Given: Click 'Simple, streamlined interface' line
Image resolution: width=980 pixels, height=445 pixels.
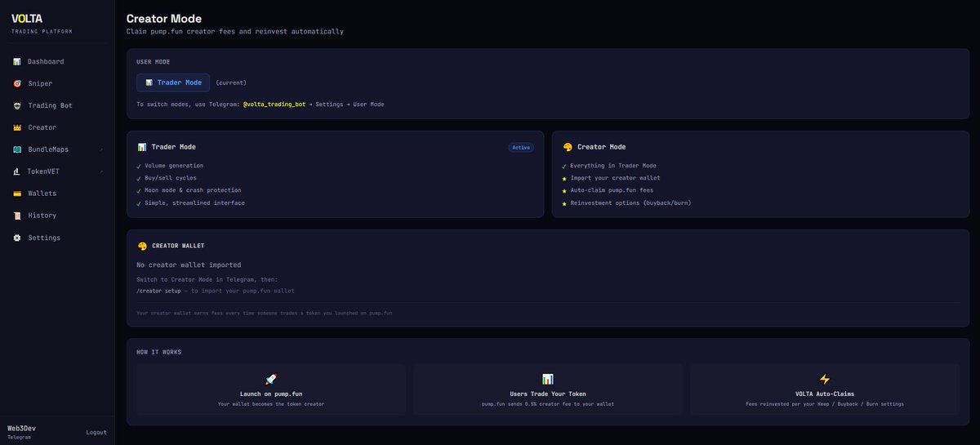Looking at the screenshot, I should (x=195, y=202).
